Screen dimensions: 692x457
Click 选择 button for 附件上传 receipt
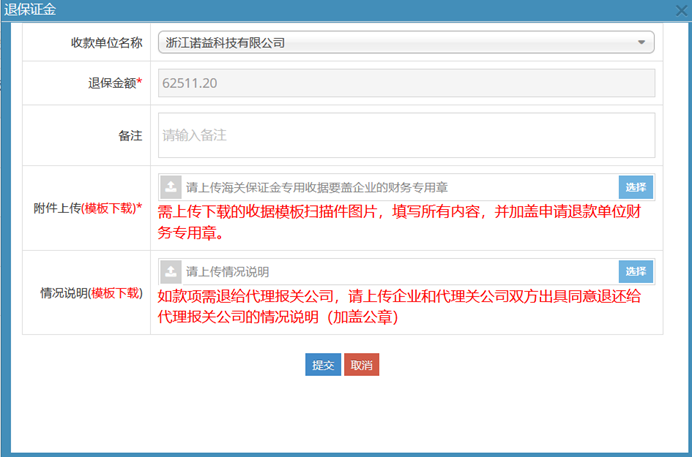[x=636, y=187]
